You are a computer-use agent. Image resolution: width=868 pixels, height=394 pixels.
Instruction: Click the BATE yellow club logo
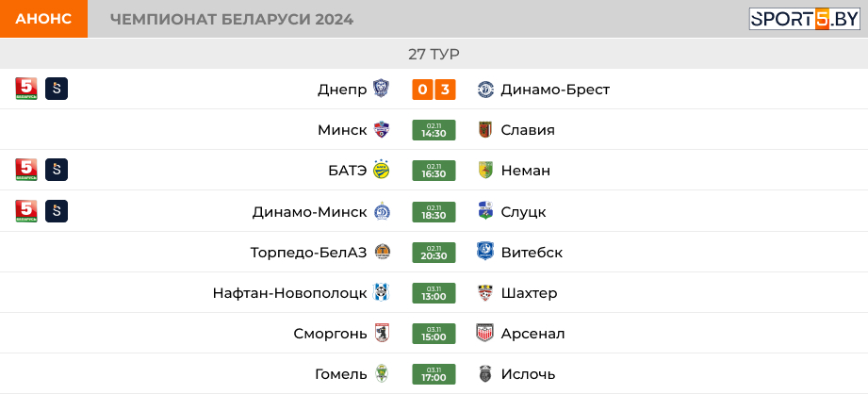point(381,171)
